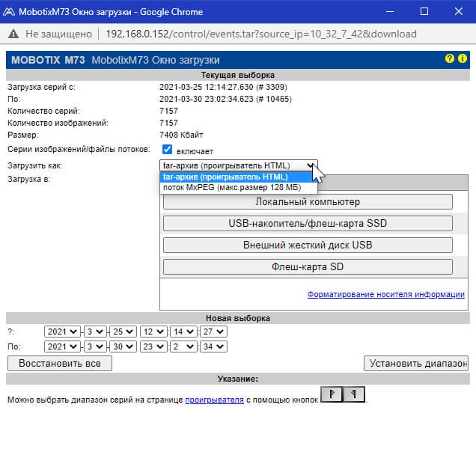
Task: Click the range end flag button
Action: tap(354, 394)
